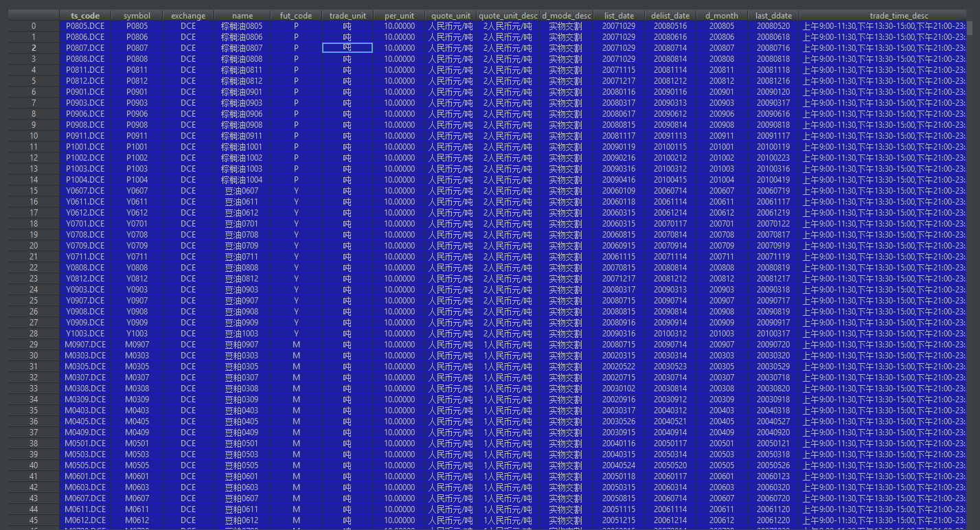Click the quote_unit column header
This screenshot has width=980, height=530.
tap(451, 16)
